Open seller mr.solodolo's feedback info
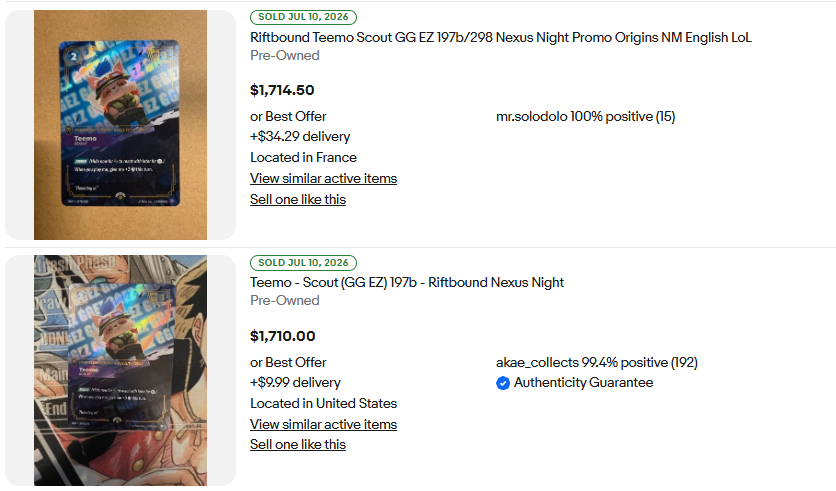 coord(585,116)
